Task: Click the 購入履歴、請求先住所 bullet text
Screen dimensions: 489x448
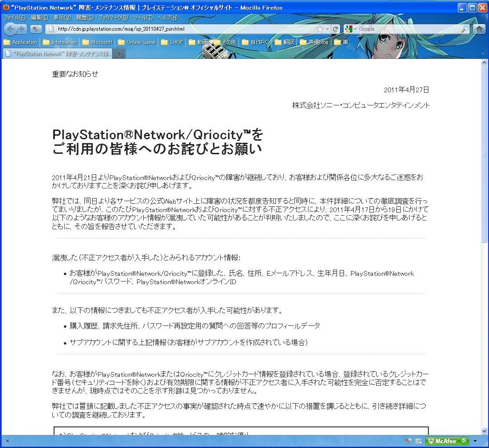Action: [x=195, y=326]
